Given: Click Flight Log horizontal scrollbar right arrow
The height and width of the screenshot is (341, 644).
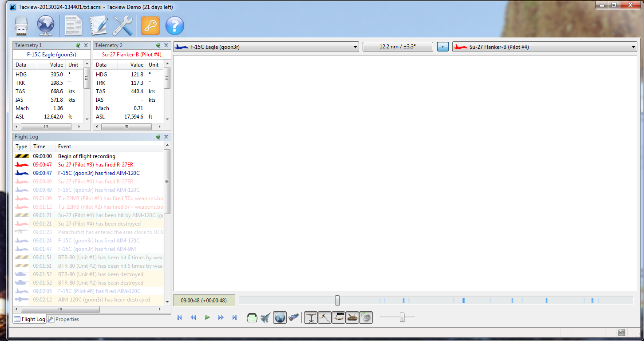Looking at the screenshot, I should tap(161, 309).
